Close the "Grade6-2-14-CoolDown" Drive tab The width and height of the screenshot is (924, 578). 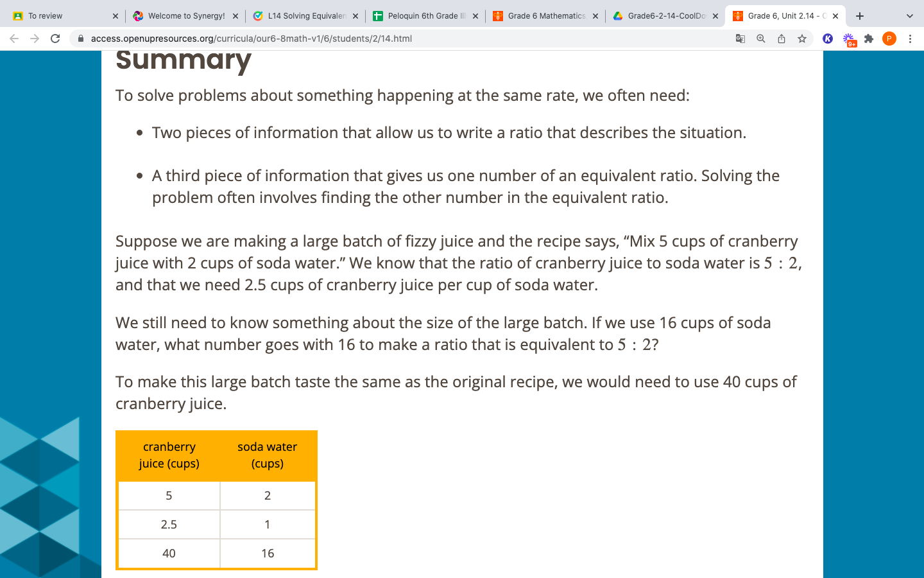(715, 16)
